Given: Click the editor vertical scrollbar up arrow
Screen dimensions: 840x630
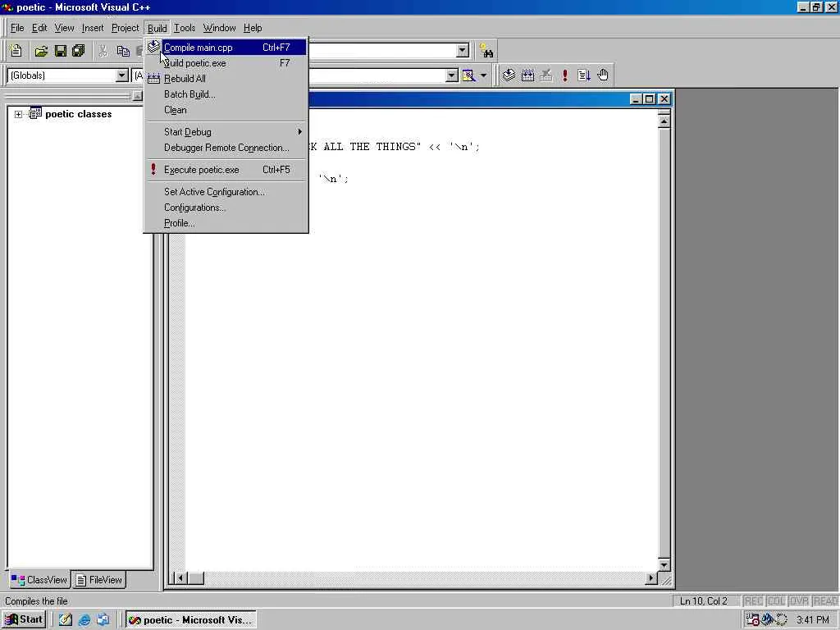Looking at the screenshot, I should coord(664,121).
